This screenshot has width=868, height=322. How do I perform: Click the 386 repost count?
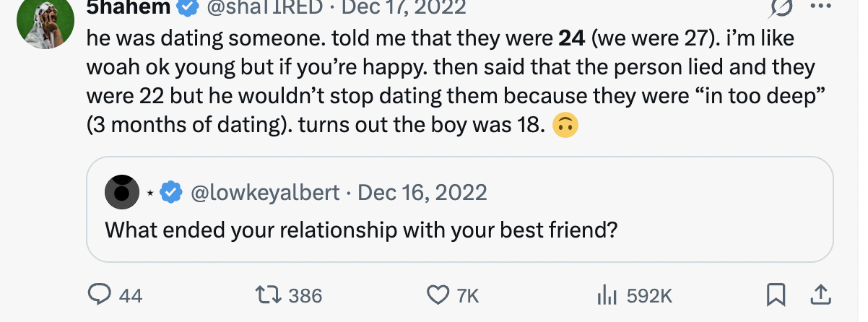tap(305, 295)
